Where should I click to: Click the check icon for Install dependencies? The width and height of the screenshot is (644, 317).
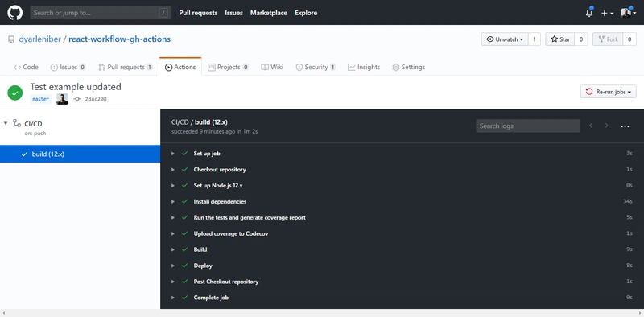click(x=185, y=201)
